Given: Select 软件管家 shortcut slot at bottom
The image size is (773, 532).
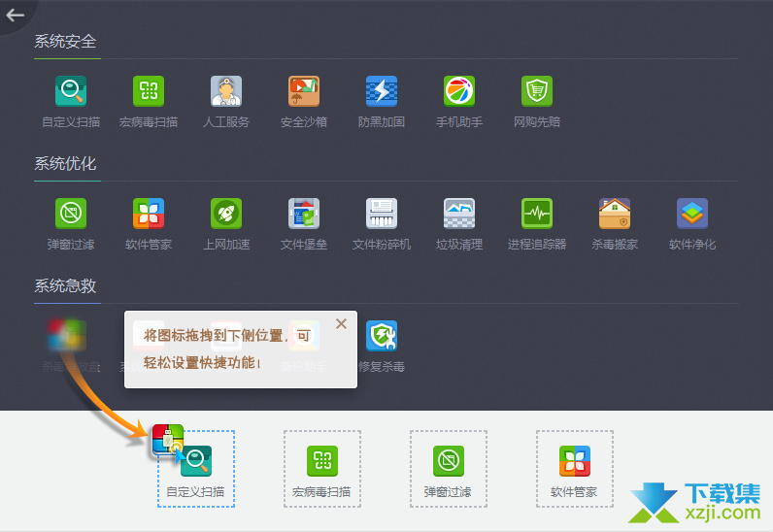Looking at the screenshot, I should [575, 469].
